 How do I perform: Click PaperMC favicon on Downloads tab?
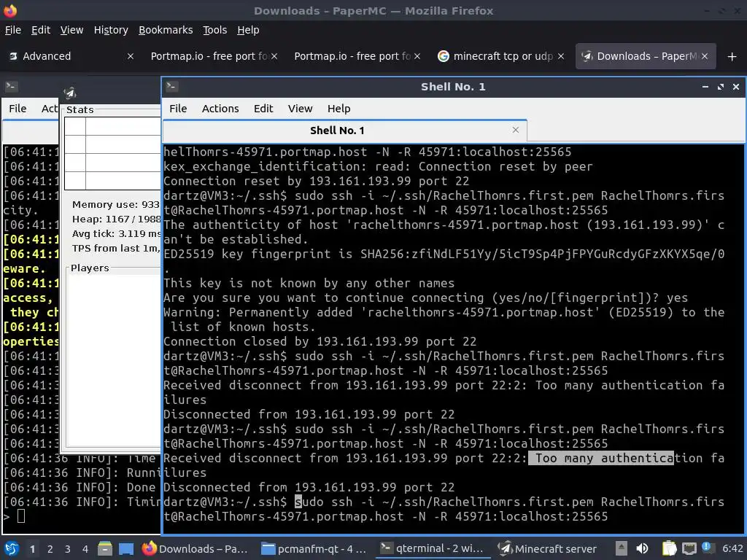pyautogui.click(x=587, y=56)
